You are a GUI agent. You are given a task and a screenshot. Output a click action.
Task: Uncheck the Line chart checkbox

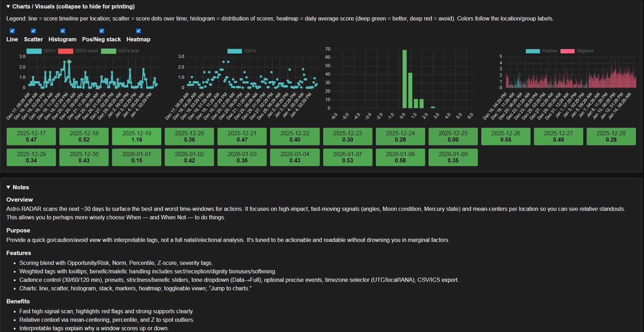point(12,31)
